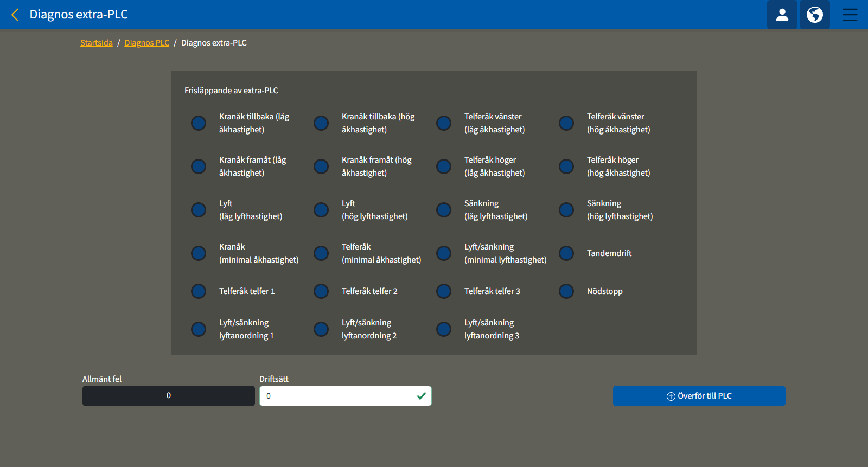Click Överför till PLC button
Image resolution: width=868 pixels, height=467 pixels.
click(699, 396)
